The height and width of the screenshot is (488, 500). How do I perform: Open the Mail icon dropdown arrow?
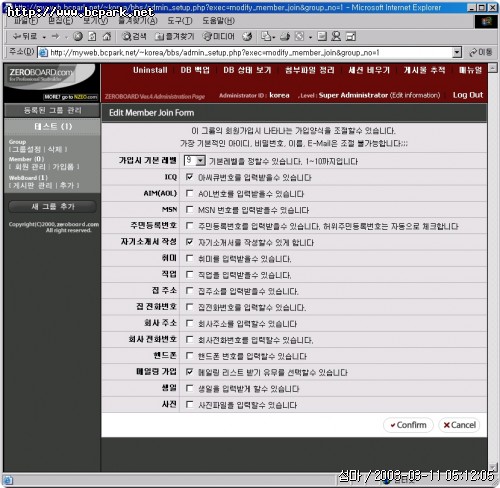tap(274, 37)
